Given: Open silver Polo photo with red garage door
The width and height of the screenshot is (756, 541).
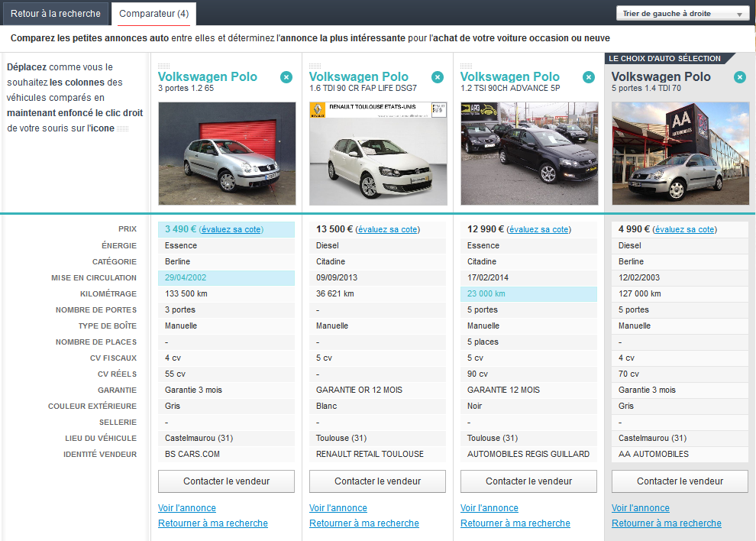Looking at the screenshot, I should point(227,154).
